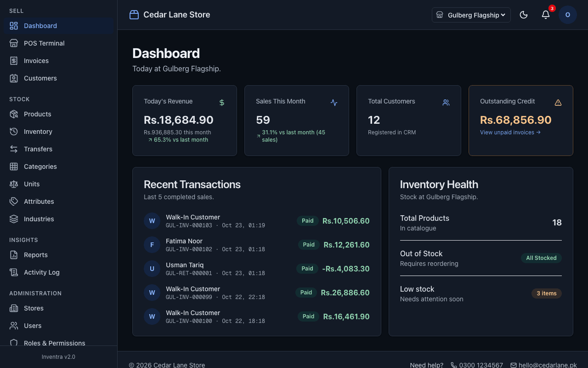Click the Customers contact icon
This screenshot has width=588, height=368.
click(x=14, y=78)
